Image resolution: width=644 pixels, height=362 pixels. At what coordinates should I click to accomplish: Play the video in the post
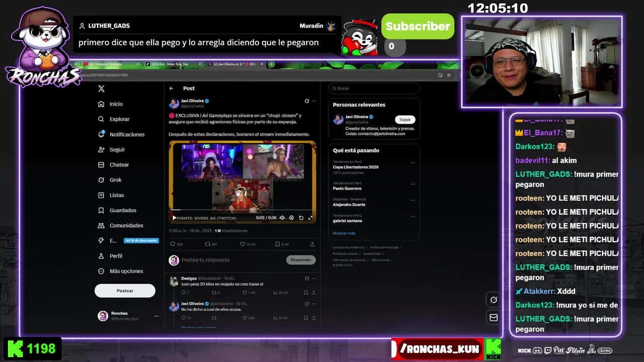pyautogui.click(x=174, y=218)
